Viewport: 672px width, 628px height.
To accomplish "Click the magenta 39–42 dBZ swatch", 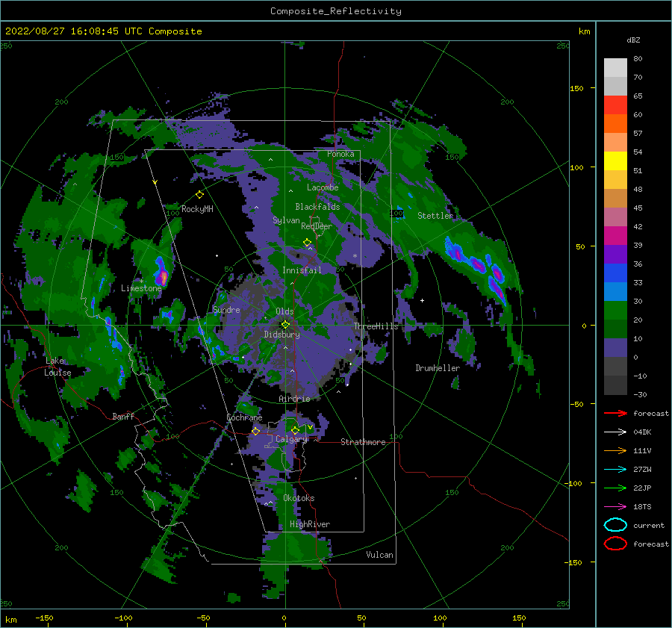I will click(615, 236).
